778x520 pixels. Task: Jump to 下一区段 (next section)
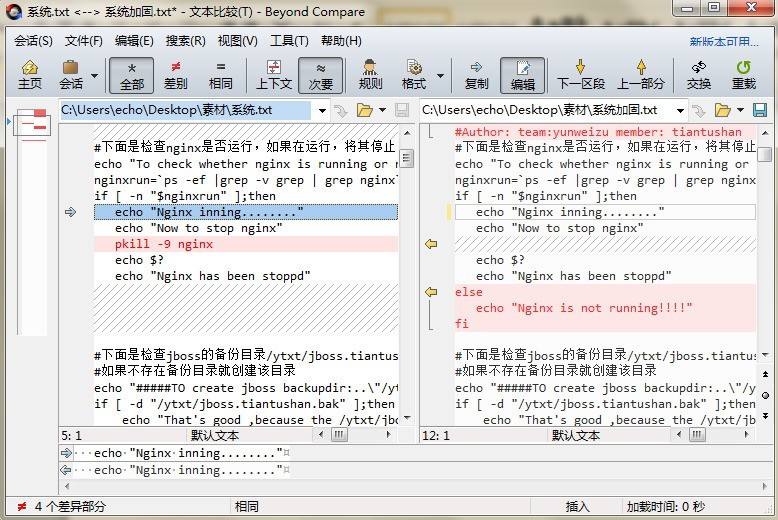581,75
